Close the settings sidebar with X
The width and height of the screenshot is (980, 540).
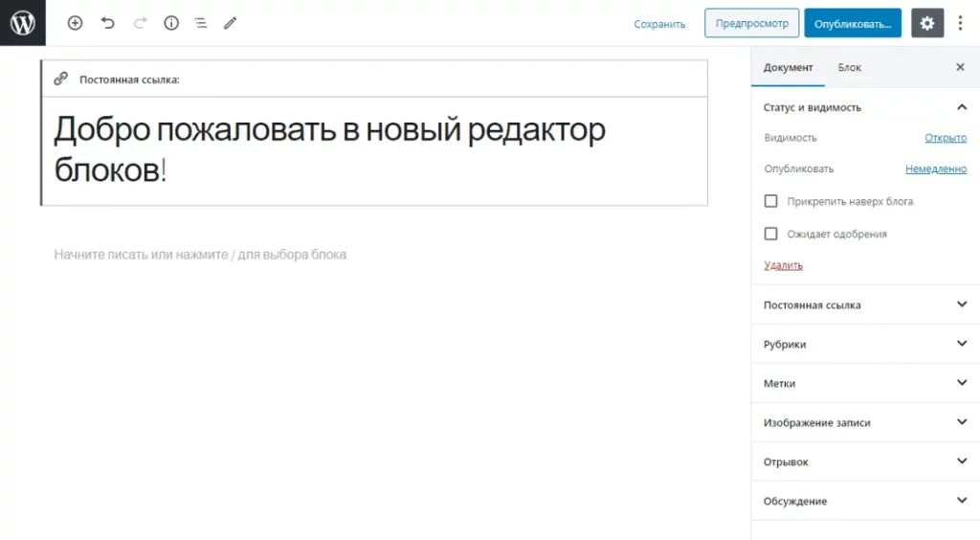pyautogui.click(x=961, y=67)
